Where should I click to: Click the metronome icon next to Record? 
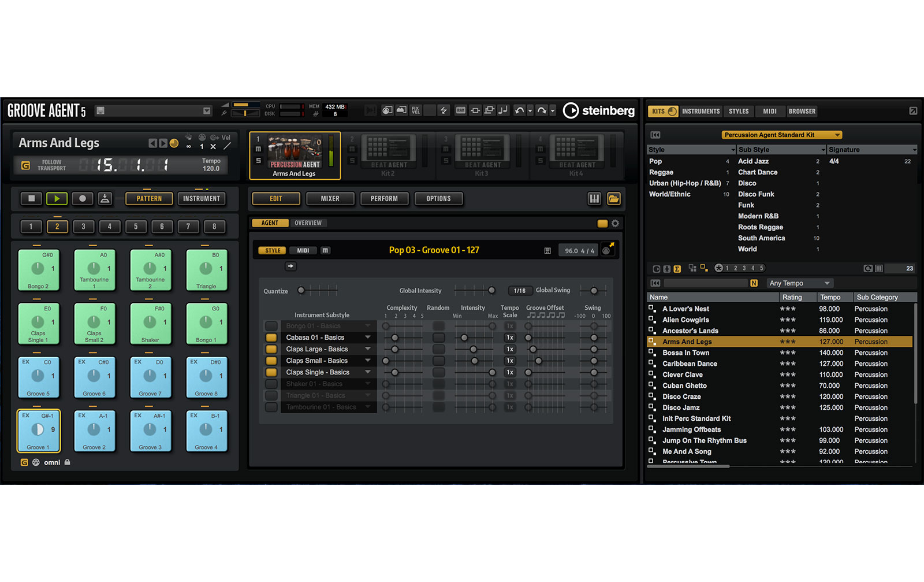pyautogui.click(x=105, y=199)
